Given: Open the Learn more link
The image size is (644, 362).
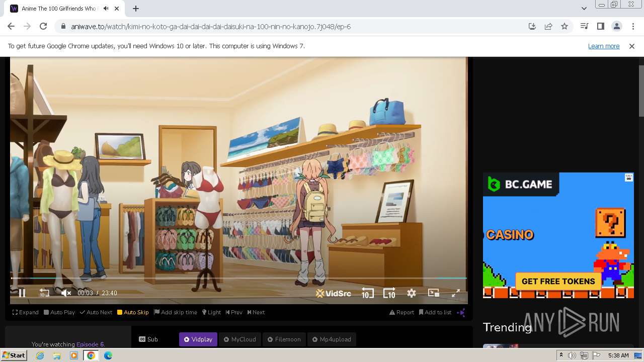Looking at the screenshot, I should [x=604, y=46].
